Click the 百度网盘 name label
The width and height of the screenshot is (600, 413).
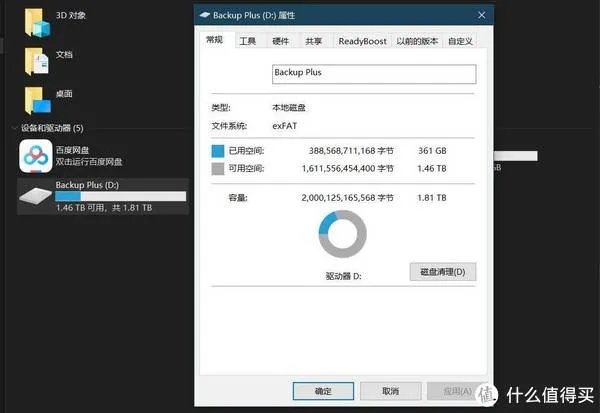73,150
